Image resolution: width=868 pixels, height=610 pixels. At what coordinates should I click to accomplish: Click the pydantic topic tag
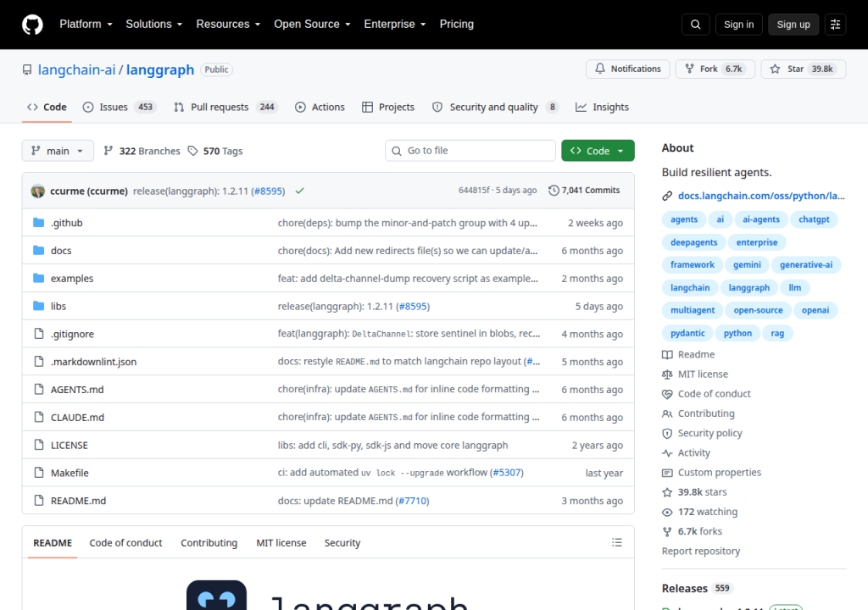pos(687,333)
